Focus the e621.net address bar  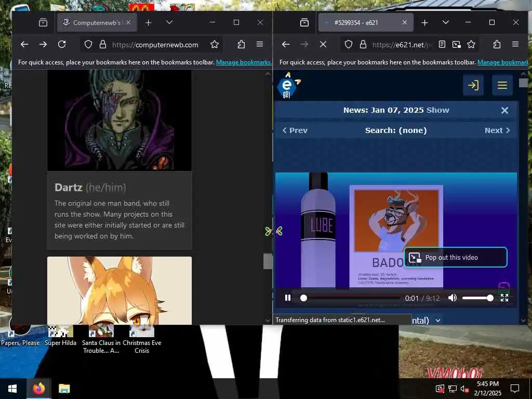tap(402, 45)
